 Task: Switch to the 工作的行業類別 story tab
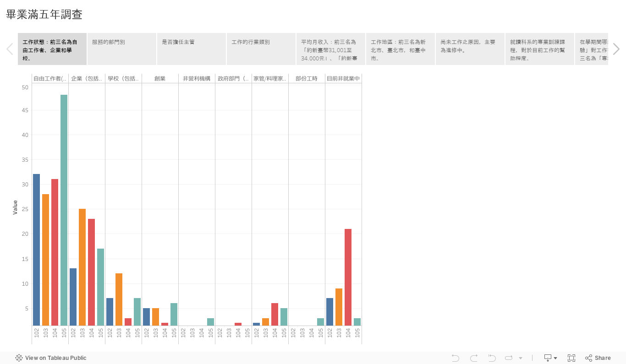[x=261, y=49]
